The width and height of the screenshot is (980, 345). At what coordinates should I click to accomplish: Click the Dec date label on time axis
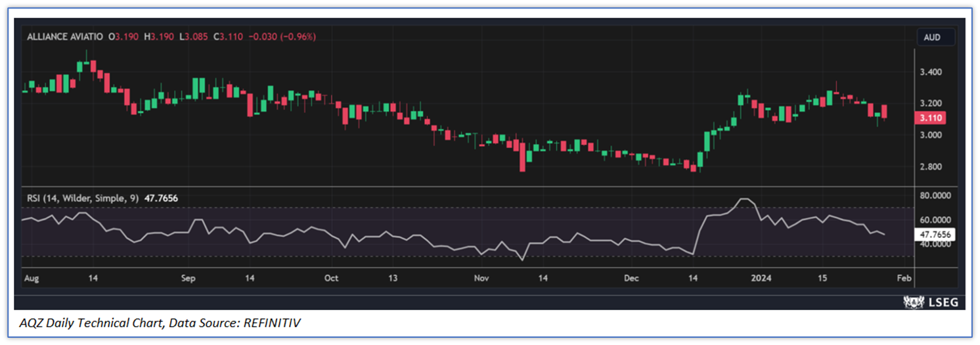tap(631, 278)
